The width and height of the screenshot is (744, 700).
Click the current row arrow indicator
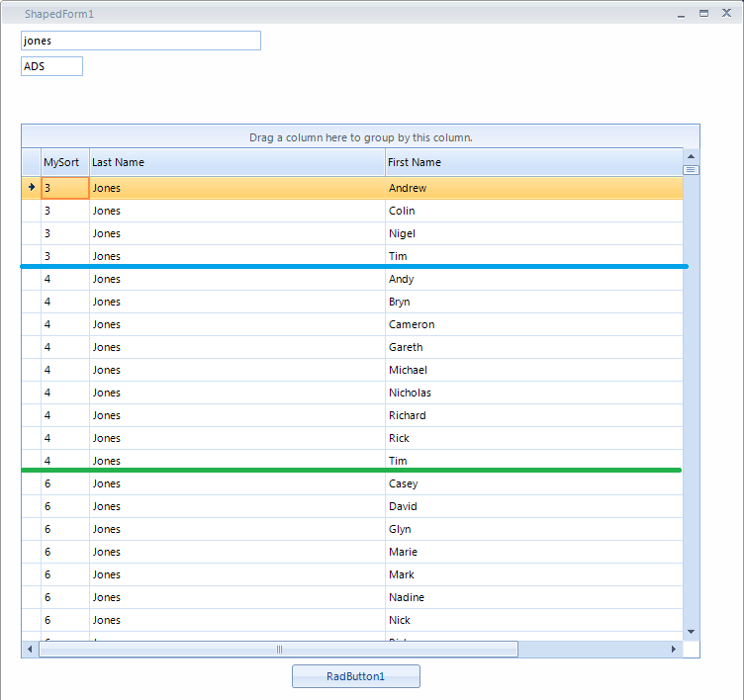coord(32,187)
